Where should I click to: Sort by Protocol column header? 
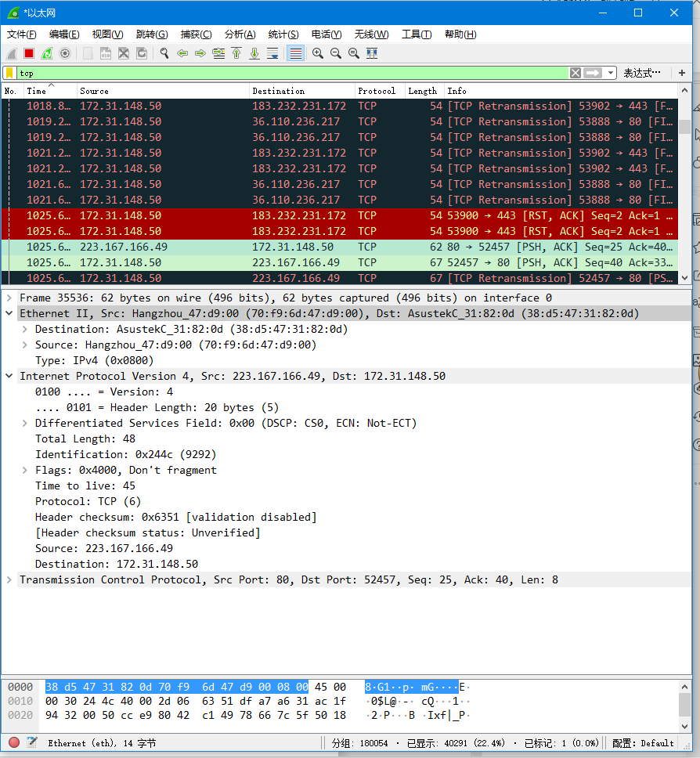(380, 91)
